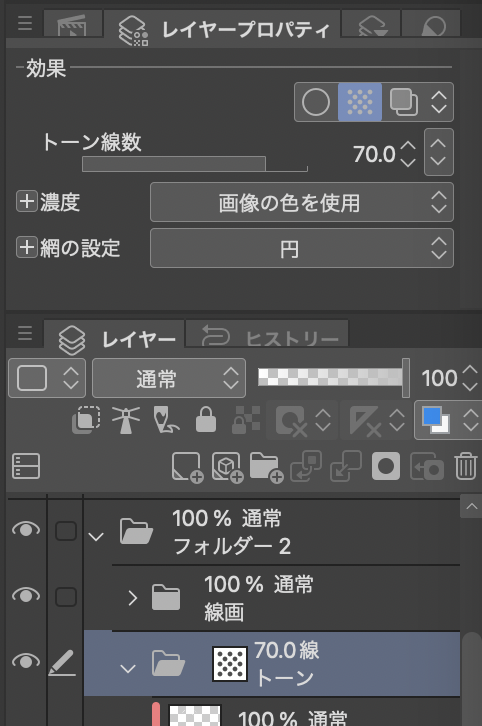Select the tone effect dot-pattern icon
The image size is (482, 726).
pos(360,102)
